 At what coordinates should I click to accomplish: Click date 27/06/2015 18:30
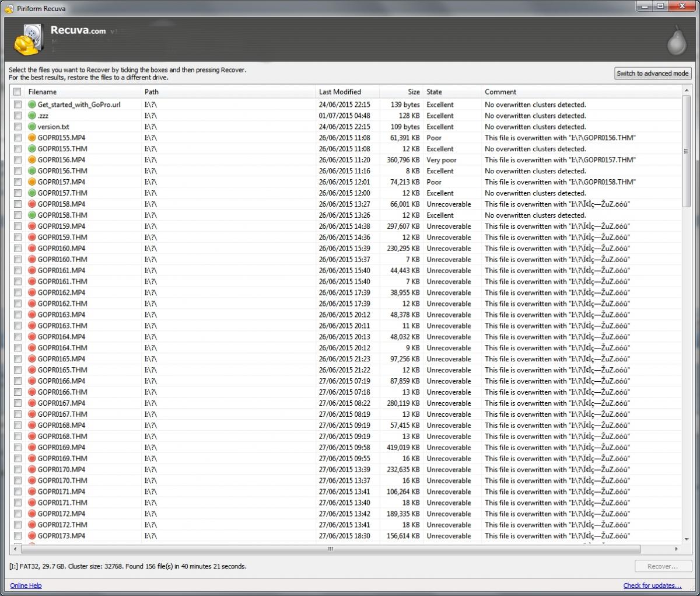[344, 536]
